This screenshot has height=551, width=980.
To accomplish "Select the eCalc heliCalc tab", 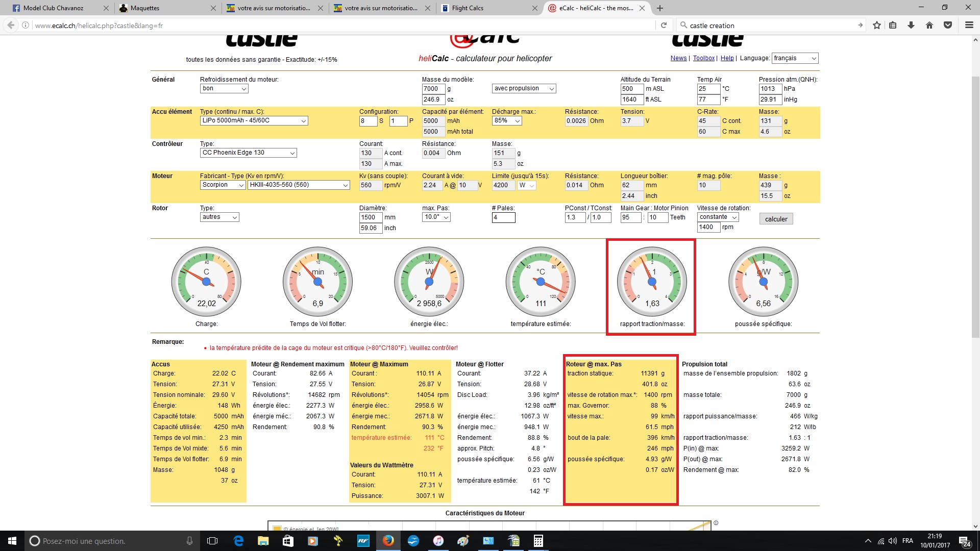I will click(x=596, y=8).
